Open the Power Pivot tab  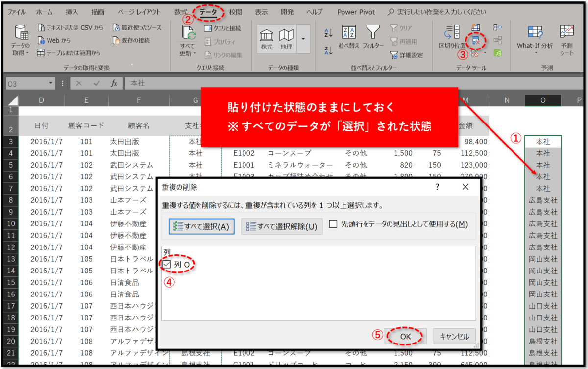coord(356,12)
